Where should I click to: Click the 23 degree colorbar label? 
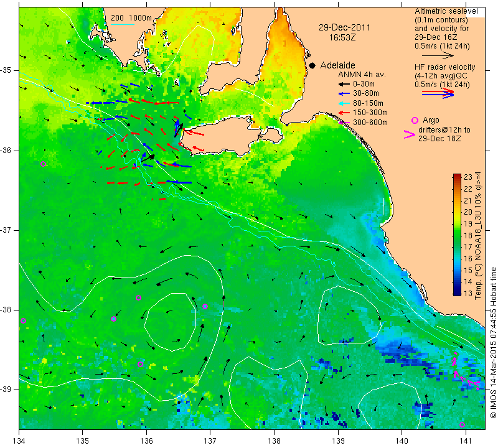tap(468, 177)
